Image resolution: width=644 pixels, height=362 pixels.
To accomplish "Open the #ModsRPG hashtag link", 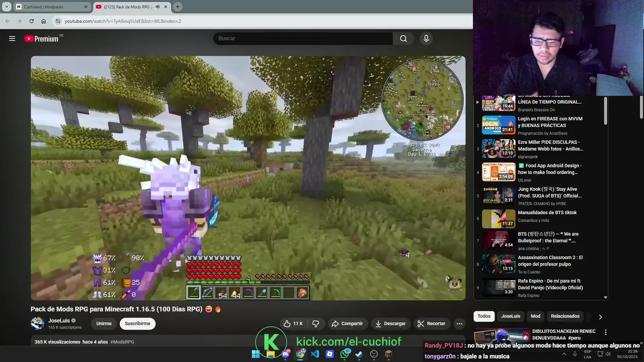I will coord(122,342).
